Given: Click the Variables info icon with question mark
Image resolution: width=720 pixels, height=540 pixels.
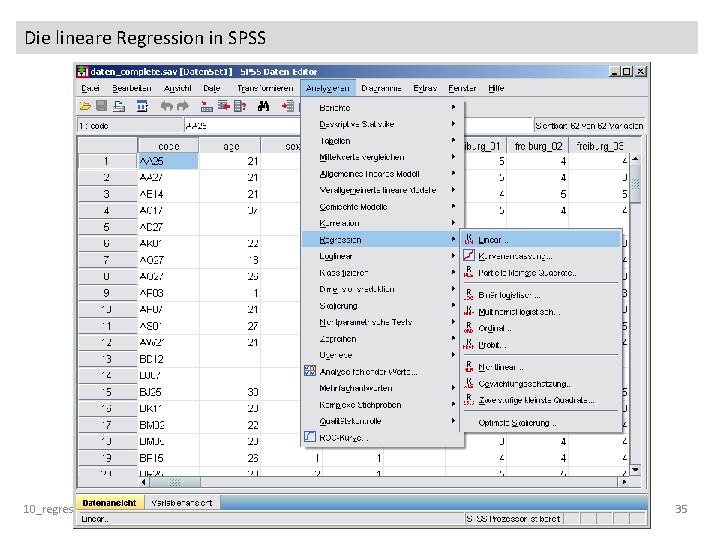Looking at the screenshot, I should tap(240, 107).
